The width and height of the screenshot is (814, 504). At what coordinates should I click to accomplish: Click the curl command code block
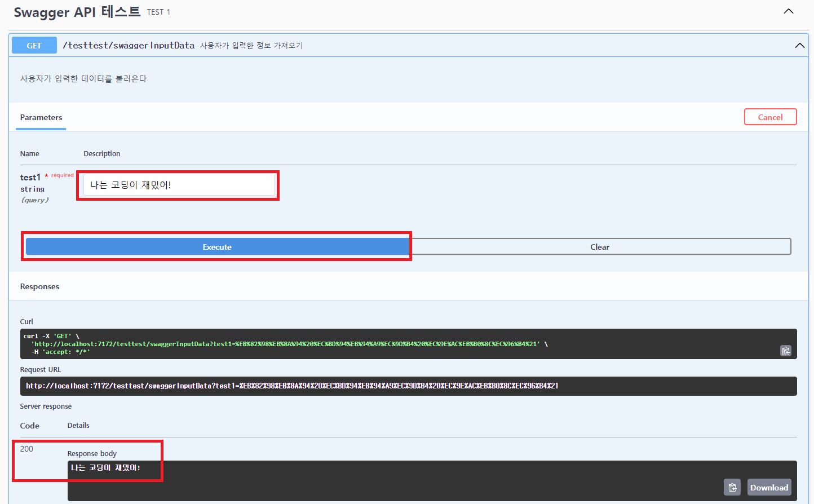pos(409,344)
